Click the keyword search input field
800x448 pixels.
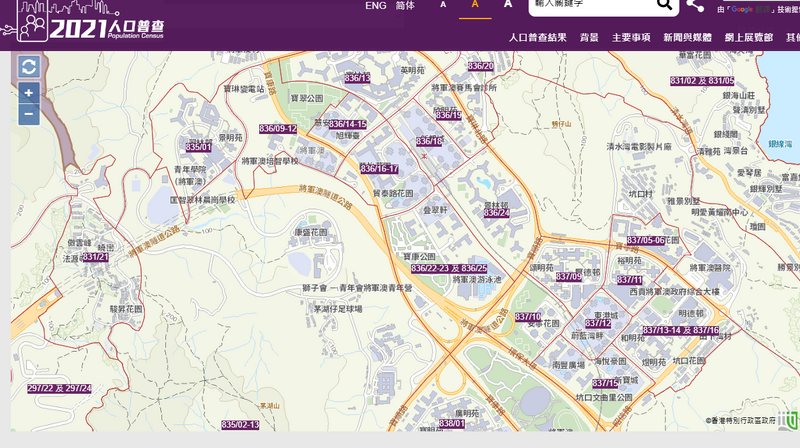pos(590,6)
